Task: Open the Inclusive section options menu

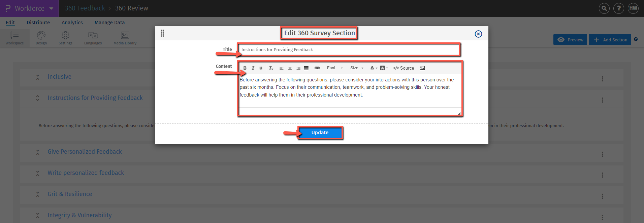Action: coord(603,79)
